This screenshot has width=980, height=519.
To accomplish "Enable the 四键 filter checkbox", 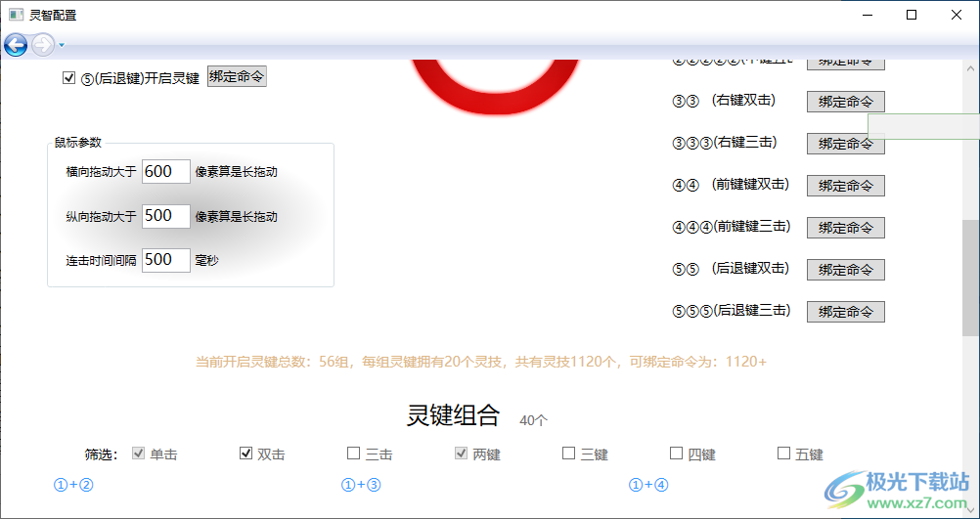I will (676, 454).
